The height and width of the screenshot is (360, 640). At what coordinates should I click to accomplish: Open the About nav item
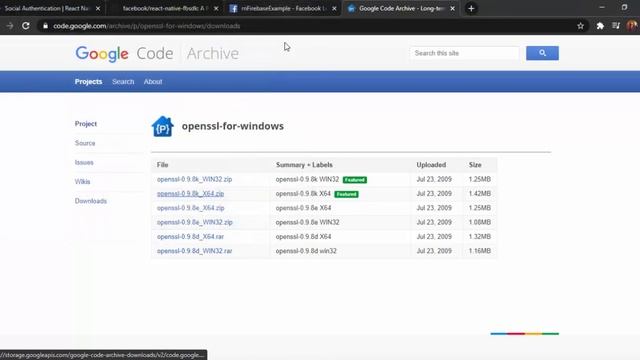click(153, 82)
